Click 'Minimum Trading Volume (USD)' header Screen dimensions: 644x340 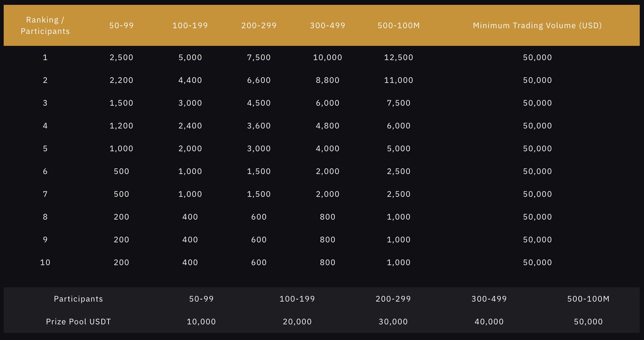pyautogui.click(x=537, y=26)
